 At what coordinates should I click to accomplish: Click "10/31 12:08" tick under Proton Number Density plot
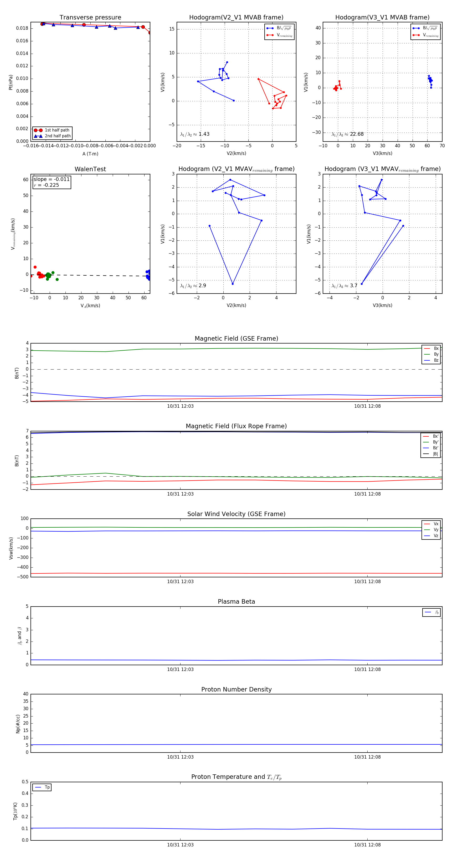(367, 757)
